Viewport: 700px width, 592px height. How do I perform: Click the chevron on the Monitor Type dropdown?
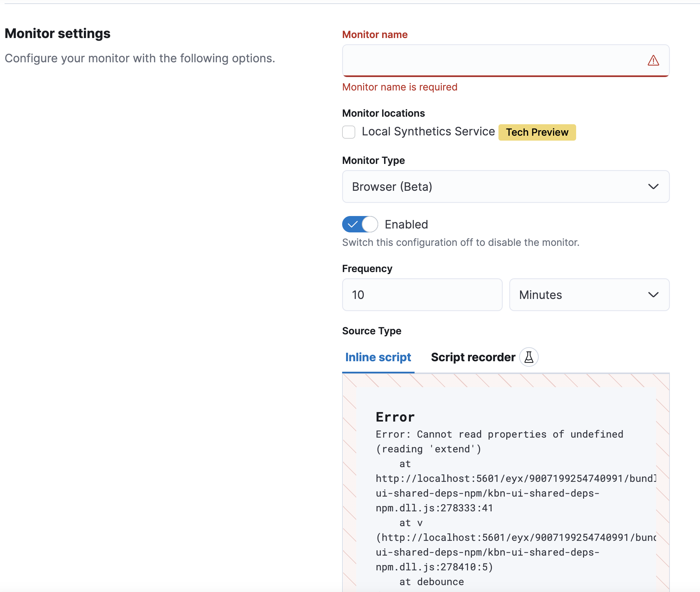[654, 187]
